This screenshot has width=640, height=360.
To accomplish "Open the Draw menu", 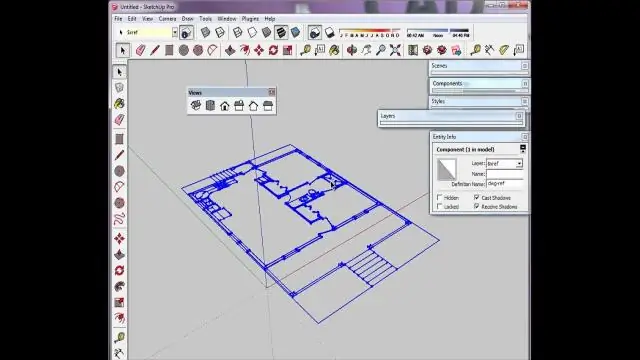I will point(187,19).
